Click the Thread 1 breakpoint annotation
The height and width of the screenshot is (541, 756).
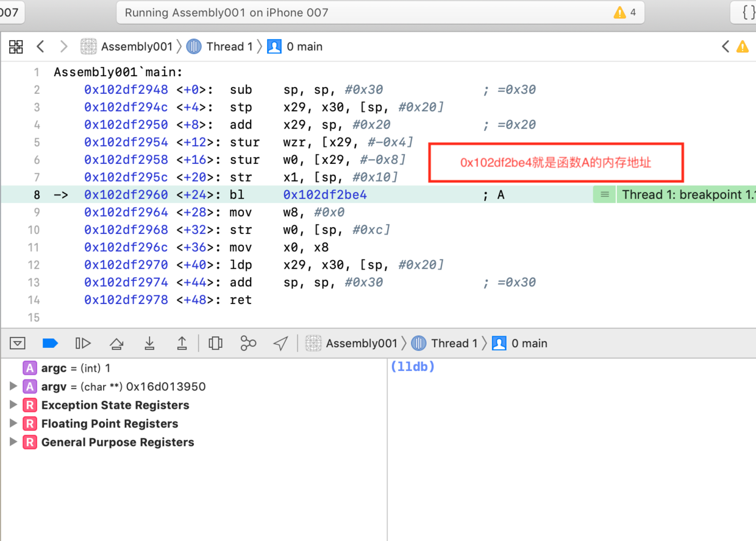tap(686, 195)
